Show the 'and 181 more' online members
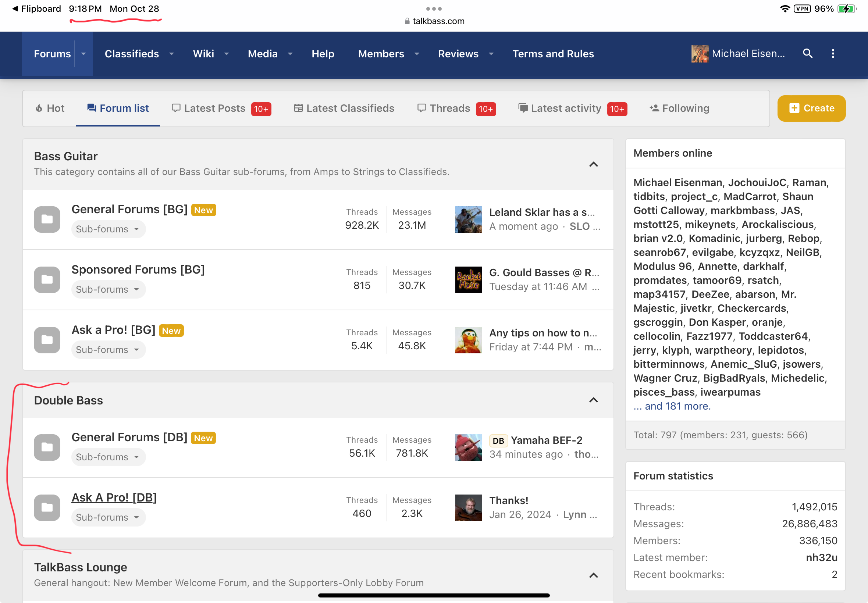Screen dimensions: 868x603 [672, 406]
